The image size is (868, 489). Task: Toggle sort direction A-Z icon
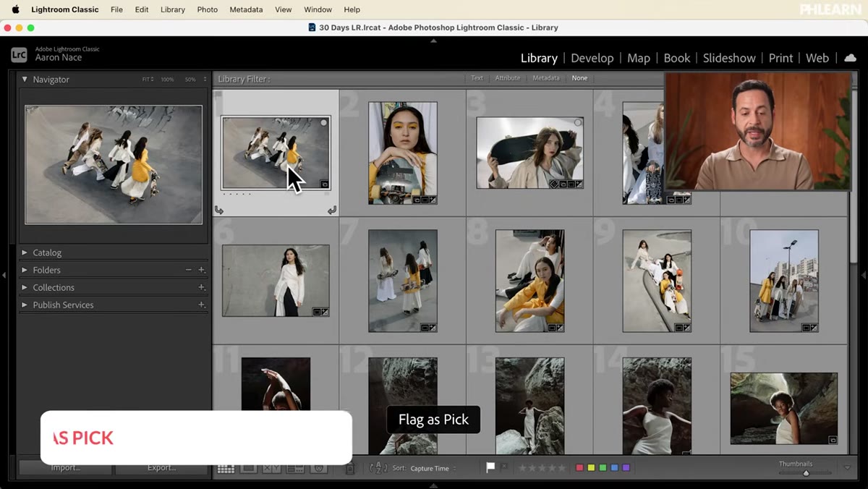click(378, 468)
